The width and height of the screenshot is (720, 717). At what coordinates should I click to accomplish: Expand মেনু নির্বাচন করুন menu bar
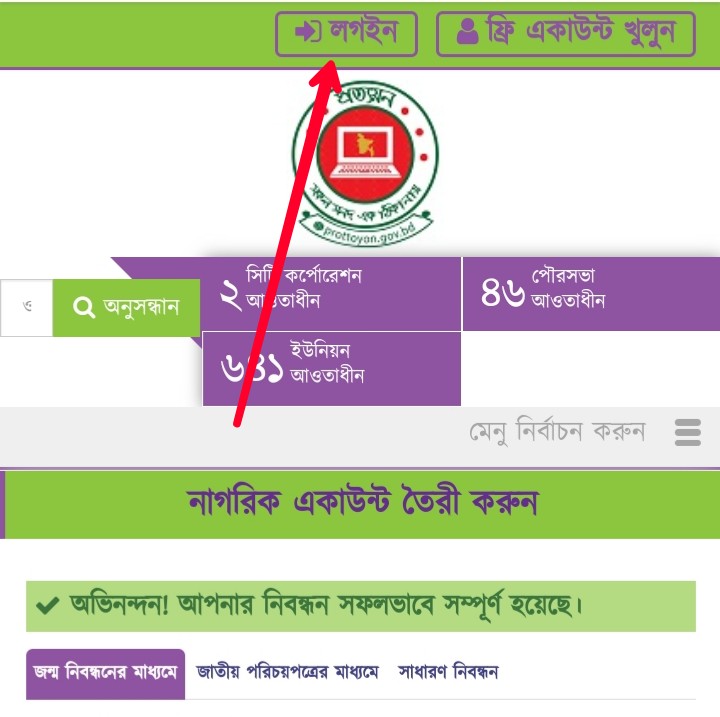[360, 432]
